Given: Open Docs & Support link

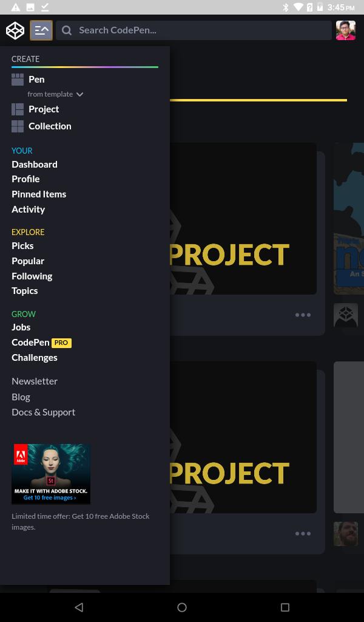Looking at the screenshot, I should 43,412.
